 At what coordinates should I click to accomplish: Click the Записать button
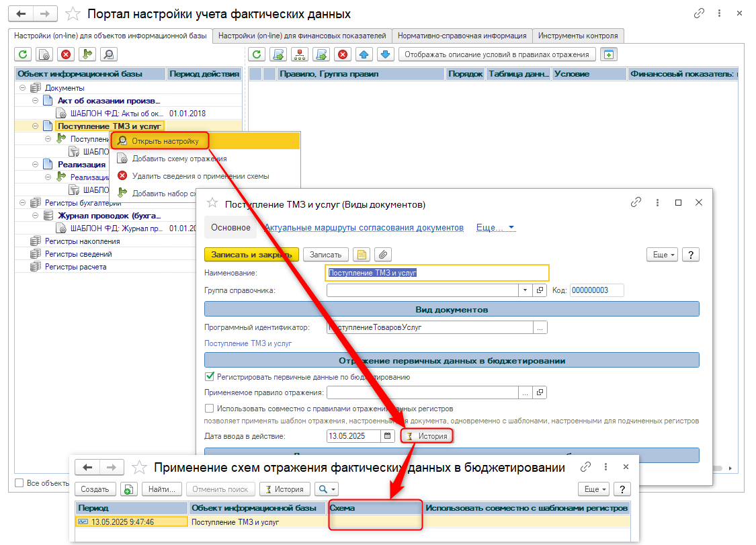pyautogui.click(x=325, y=255)
